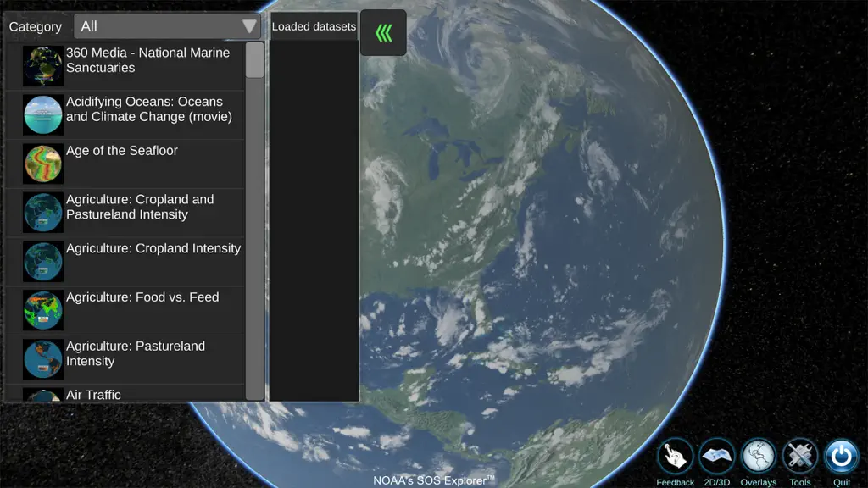Select the Loaded datasets tab
This screenshot has width=868, height=488.
pyautogui.click(x=314, y=26)
